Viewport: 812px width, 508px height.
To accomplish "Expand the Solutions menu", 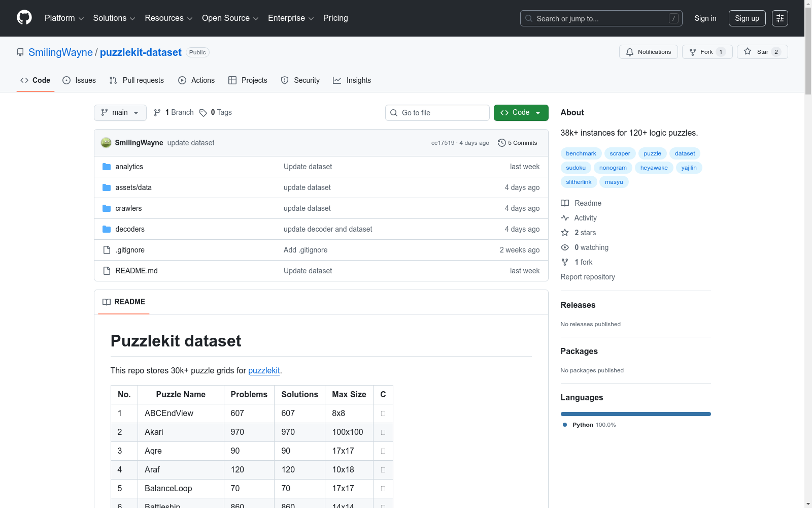I will (x=114, y=18).
